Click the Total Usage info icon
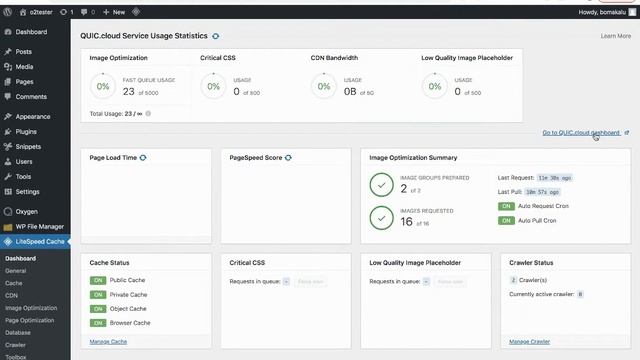The height and width of the screenshot is (360, 640). (x=148, y=113)
